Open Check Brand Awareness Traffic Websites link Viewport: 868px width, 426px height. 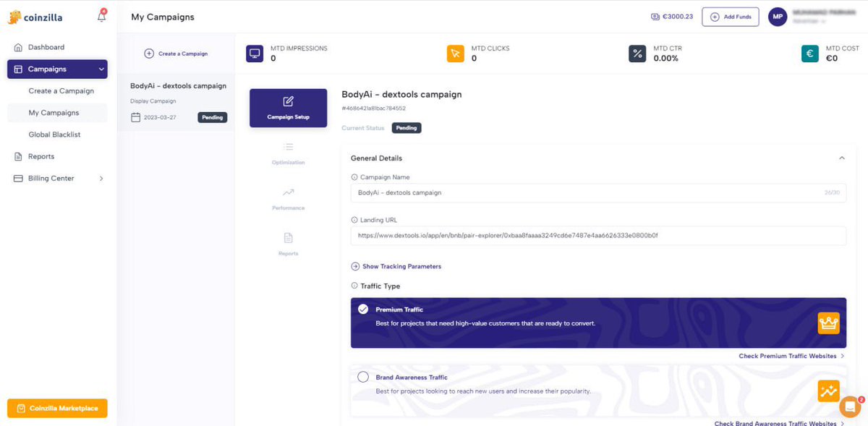pyautogui.click(x=779, y=423)
